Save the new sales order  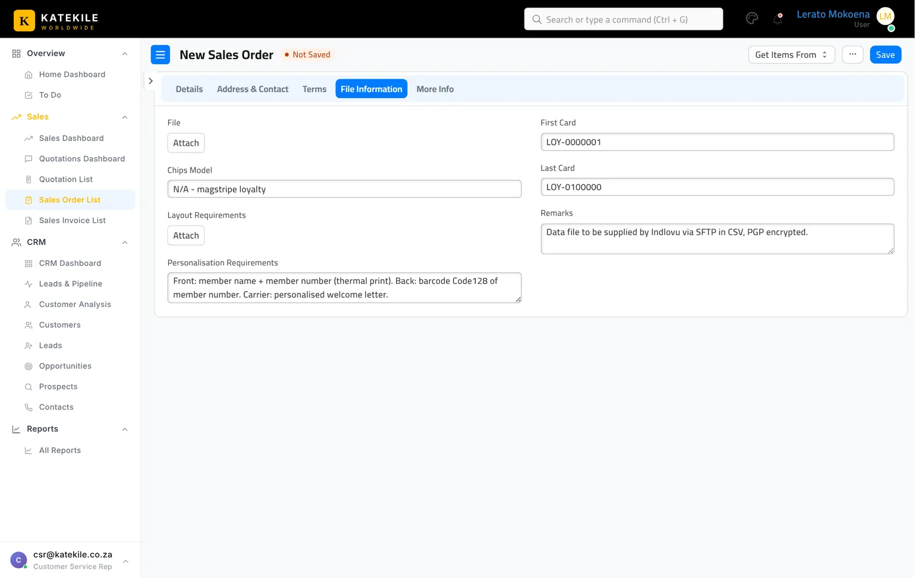tap(885, 55)
